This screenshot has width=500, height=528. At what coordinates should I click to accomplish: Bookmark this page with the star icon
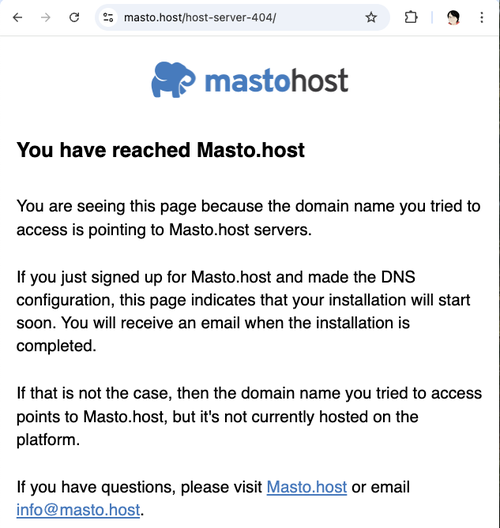[371, 17]
